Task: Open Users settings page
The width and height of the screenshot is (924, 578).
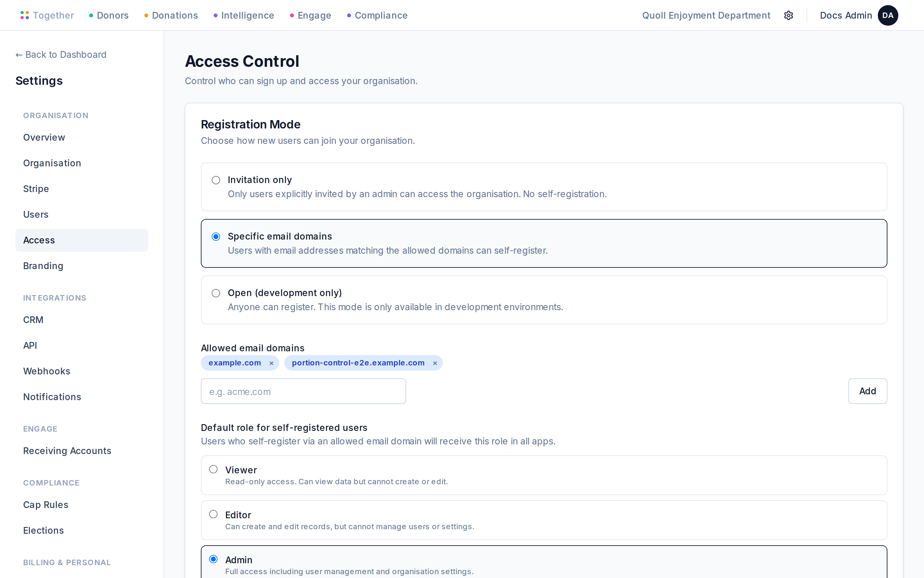Action: (x=82, y=215)
